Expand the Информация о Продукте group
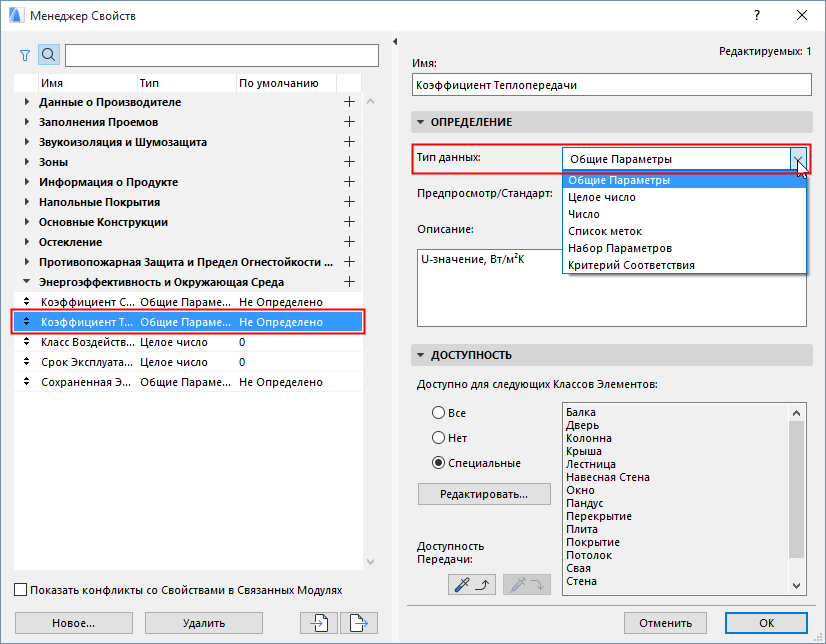 tap(26, 182)
